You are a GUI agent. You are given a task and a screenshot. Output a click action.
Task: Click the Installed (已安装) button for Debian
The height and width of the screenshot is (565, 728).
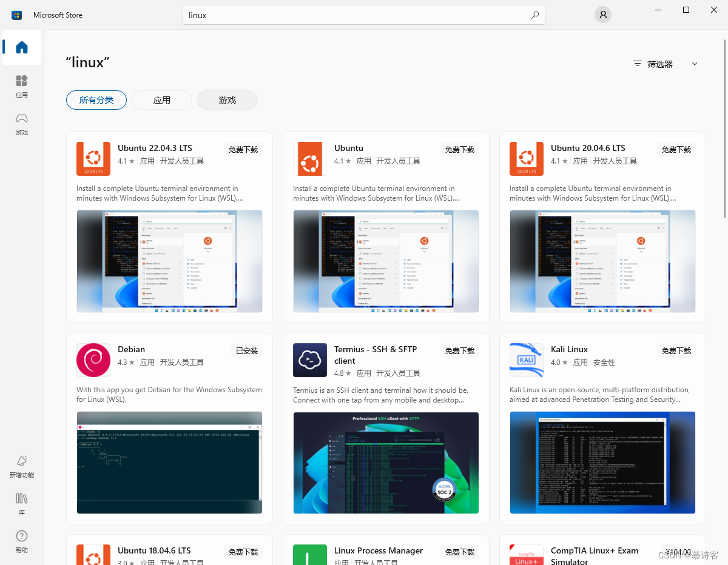(x=247, y=350)
